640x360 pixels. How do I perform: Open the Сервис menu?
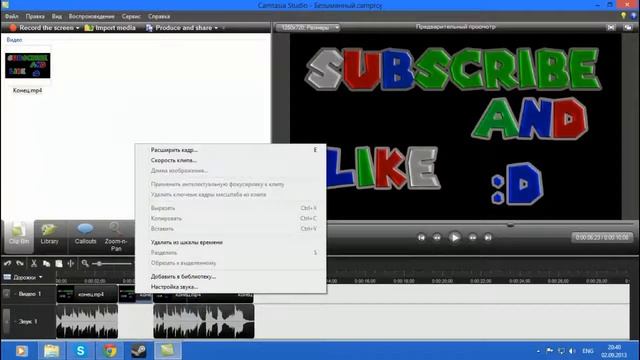pyautogui.click(x=131, y=17)
